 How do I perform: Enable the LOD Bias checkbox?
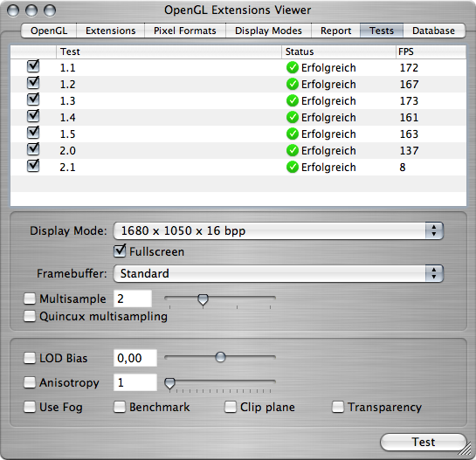(x=30, y=358)
